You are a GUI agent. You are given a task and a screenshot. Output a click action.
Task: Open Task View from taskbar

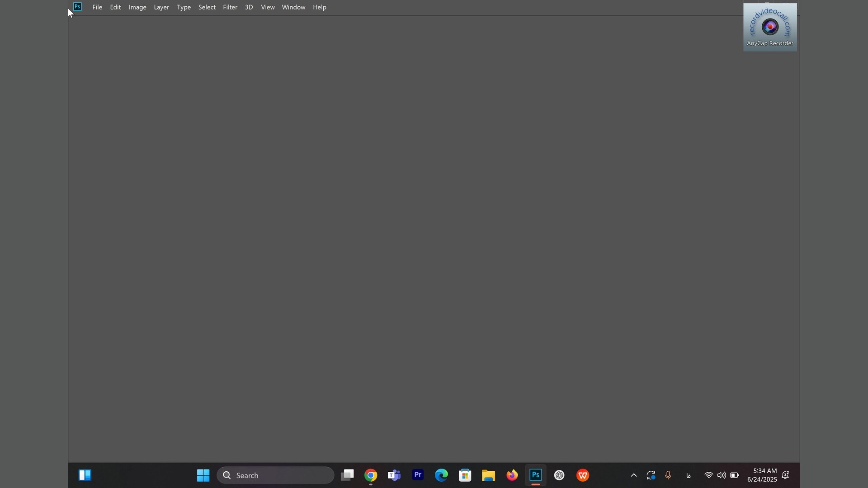click(347, 475)
